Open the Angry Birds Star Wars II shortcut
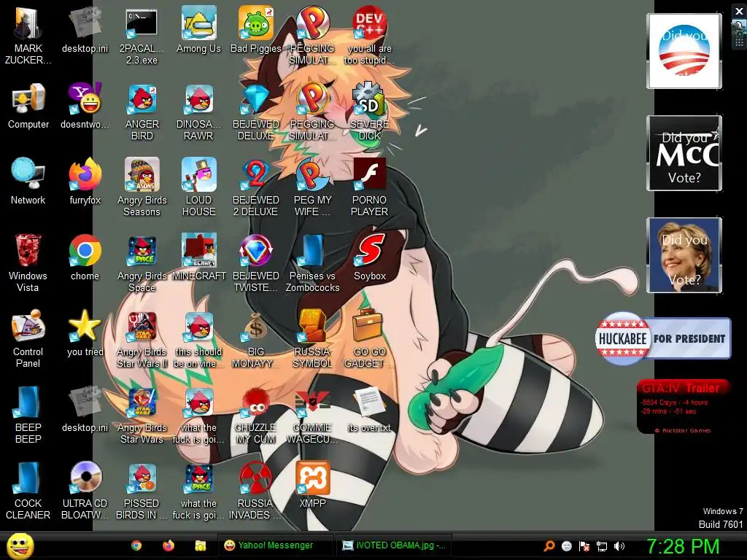 click(142, 339)
